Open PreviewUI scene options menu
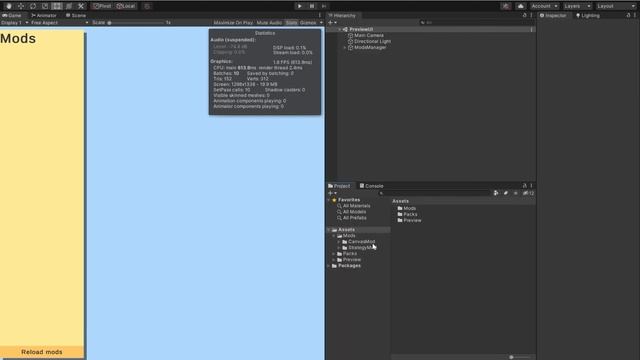Screen dimensions: 640x360 531,29
